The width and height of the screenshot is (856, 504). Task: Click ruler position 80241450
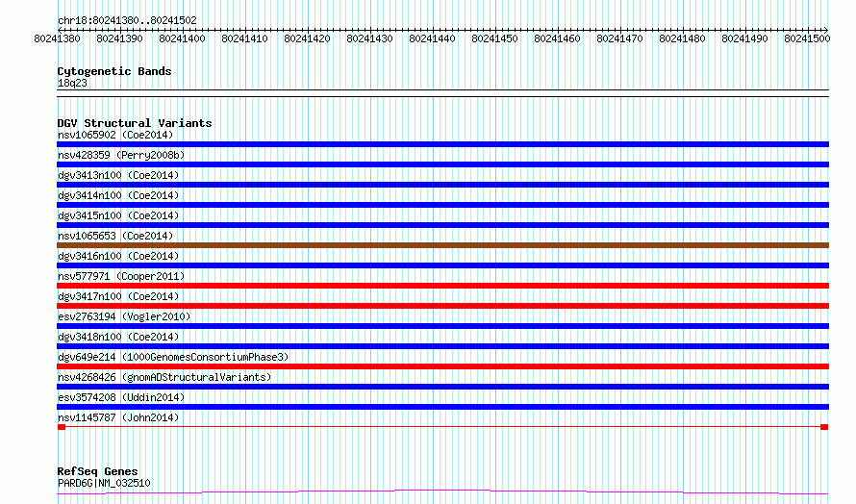(x=494, y=38)
